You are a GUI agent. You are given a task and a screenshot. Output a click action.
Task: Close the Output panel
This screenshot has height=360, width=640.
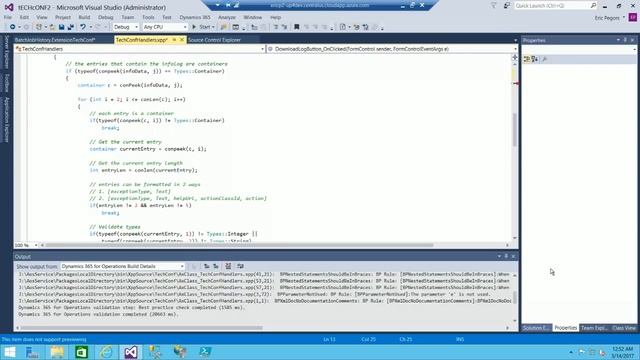513,256
